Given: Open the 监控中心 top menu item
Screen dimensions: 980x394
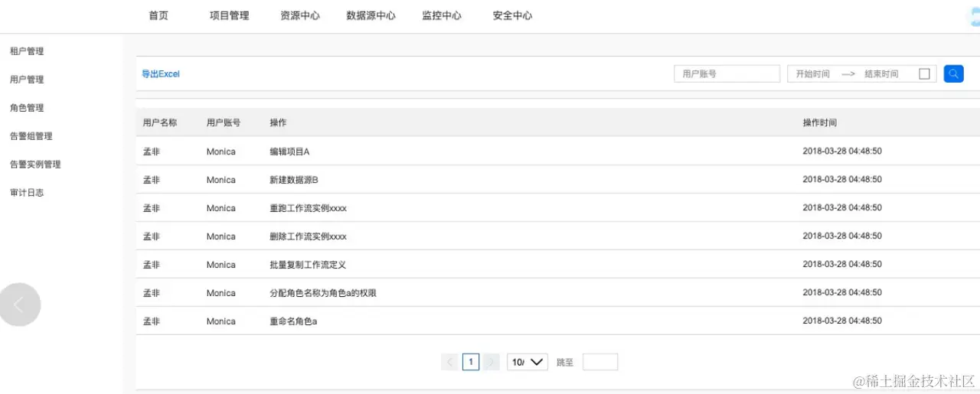Looking at the screenshot, I should pyautogui.click(x=442, y=15).
